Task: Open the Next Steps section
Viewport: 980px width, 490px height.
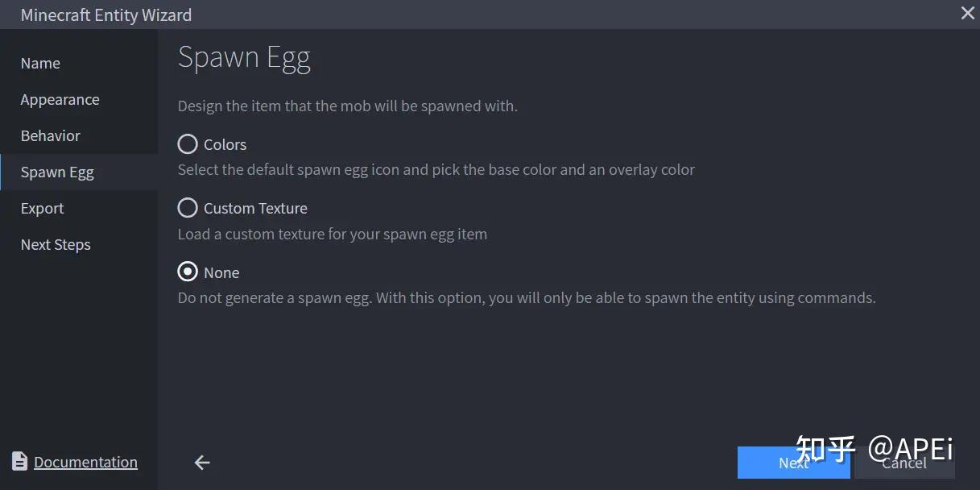Action: (56, 244)
